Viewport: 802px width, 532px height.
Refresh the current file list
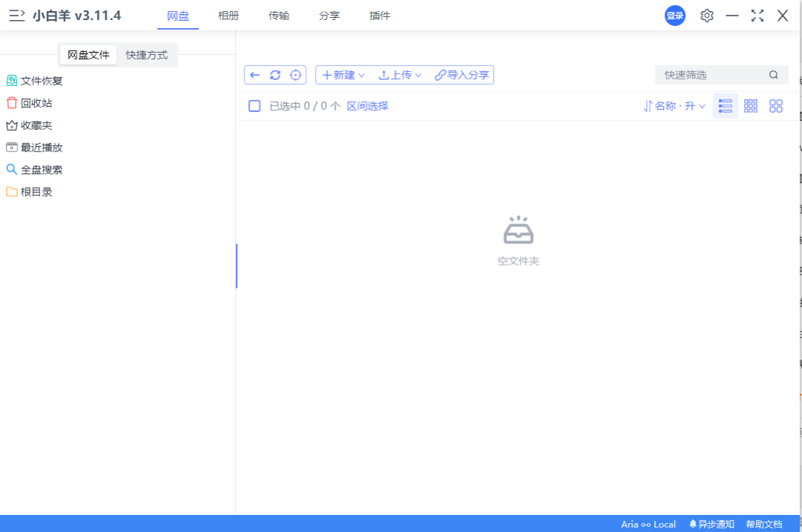275,74
